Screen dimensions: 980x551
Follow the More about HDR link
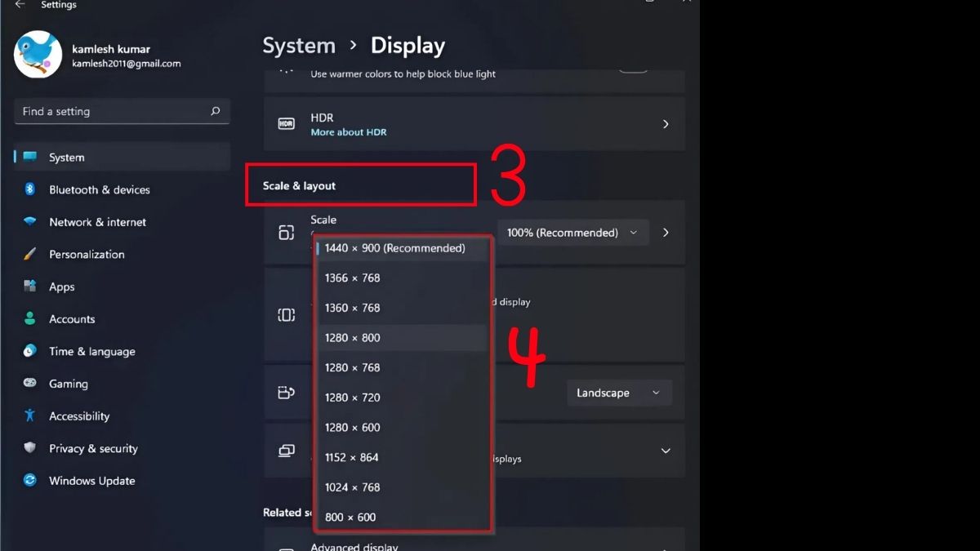349,132
